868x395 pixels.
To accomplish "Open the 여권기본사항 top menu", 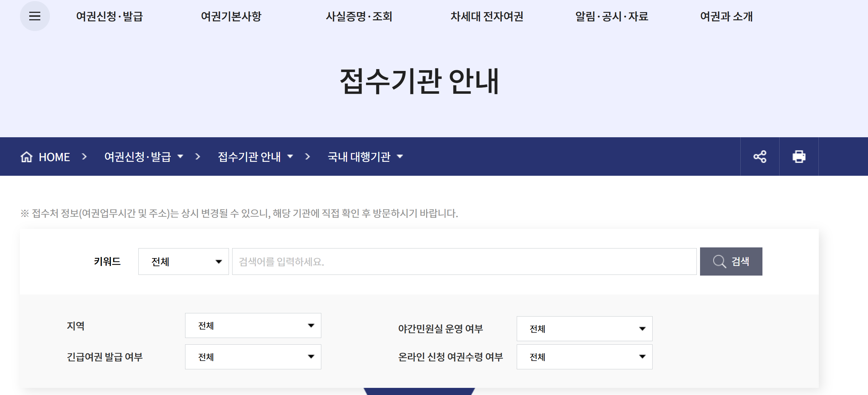I will click(231, 16).
